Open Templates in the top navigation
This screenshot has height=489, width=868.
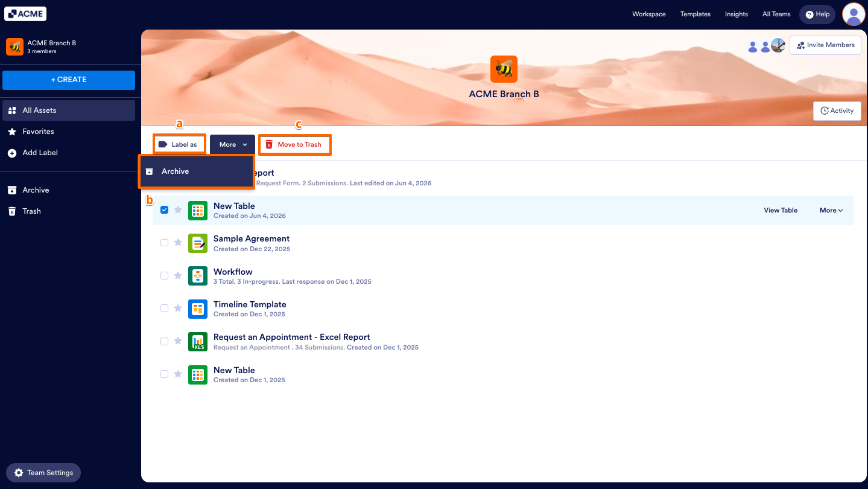pyautogui.click(x=695, y=14)
